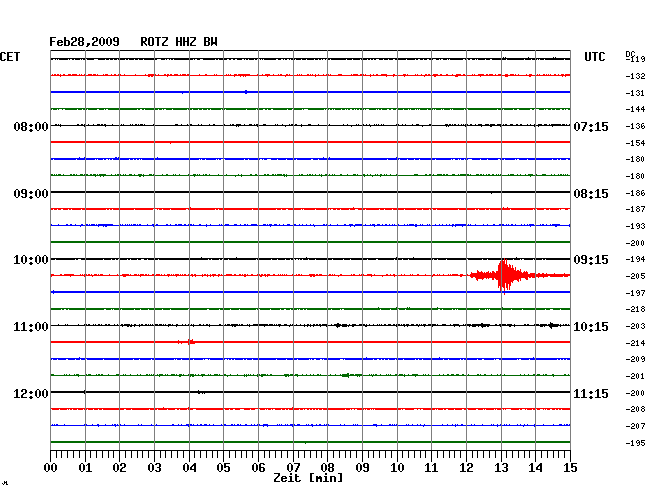Image resolution: width=650 pixels, height=494 pixels.
Task: Click the 08:15 UTC time label
Action: (x=591, y=194)
